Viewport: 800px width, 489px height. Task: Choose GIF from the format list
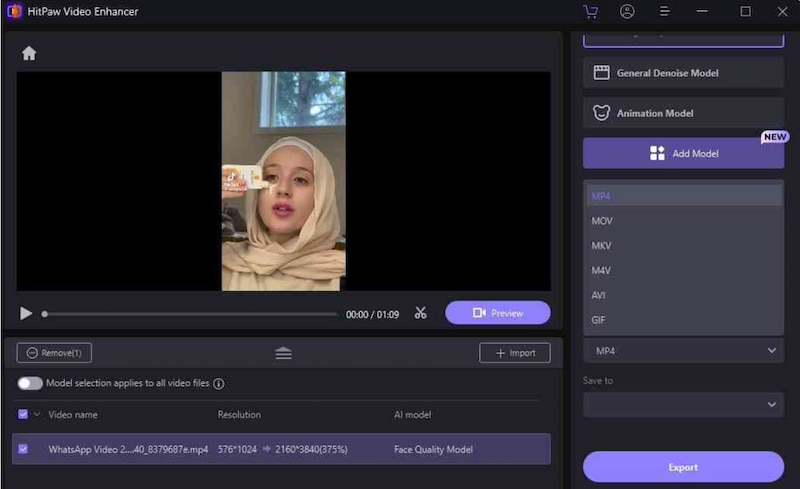(684, 320)
